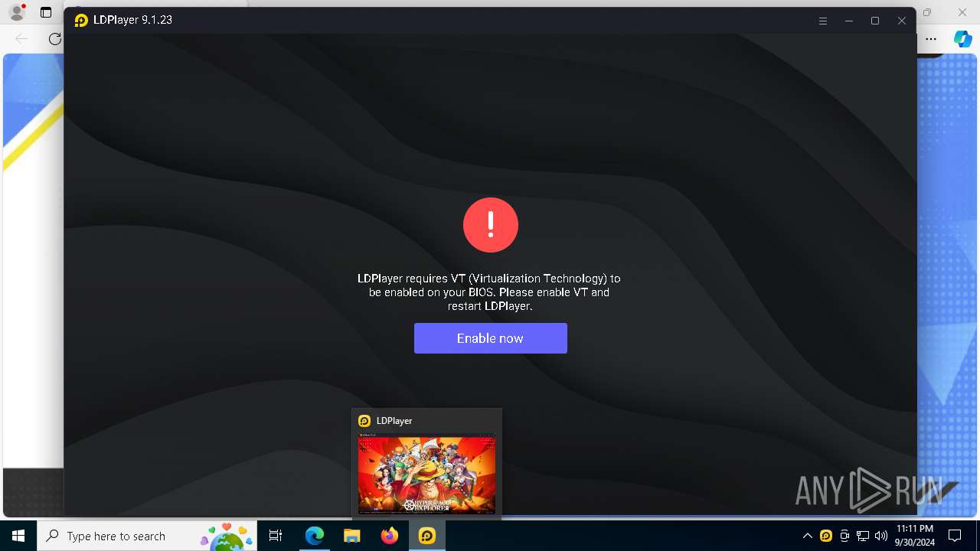Open Microsoft Edge from the taskbar
The width and height of the screenshot is (980, 551).
coord(315,536)
